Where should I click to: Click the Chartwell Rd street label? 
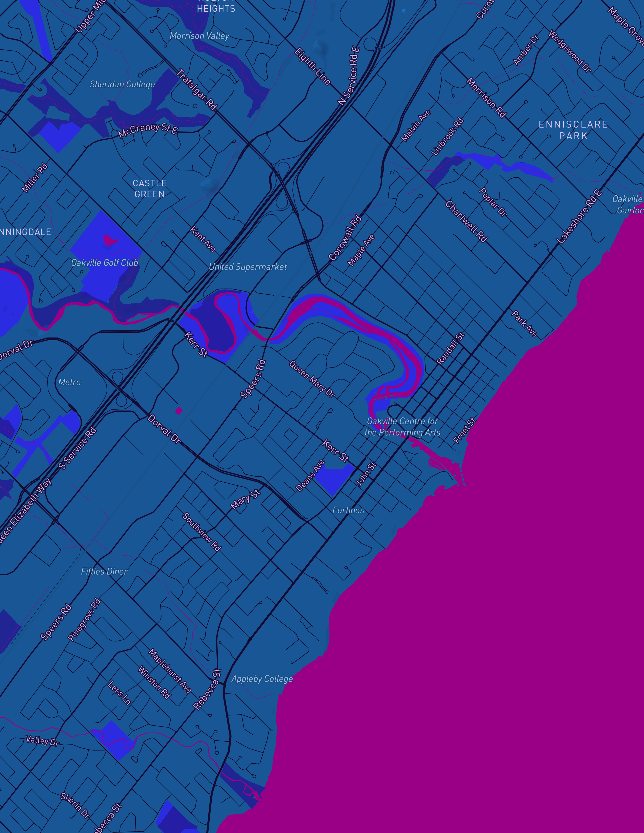pyautogui.click(x=466, y=222)
